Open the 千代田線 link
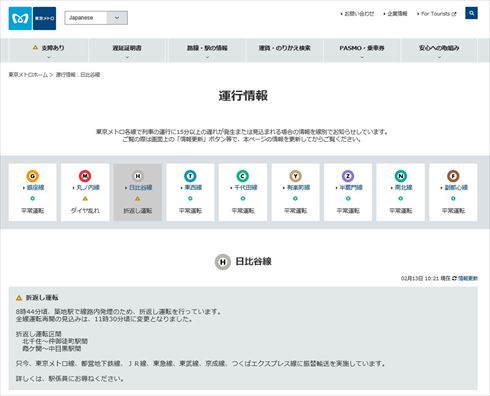The width and height of the screenshot is (490, 396). [246, 188]
